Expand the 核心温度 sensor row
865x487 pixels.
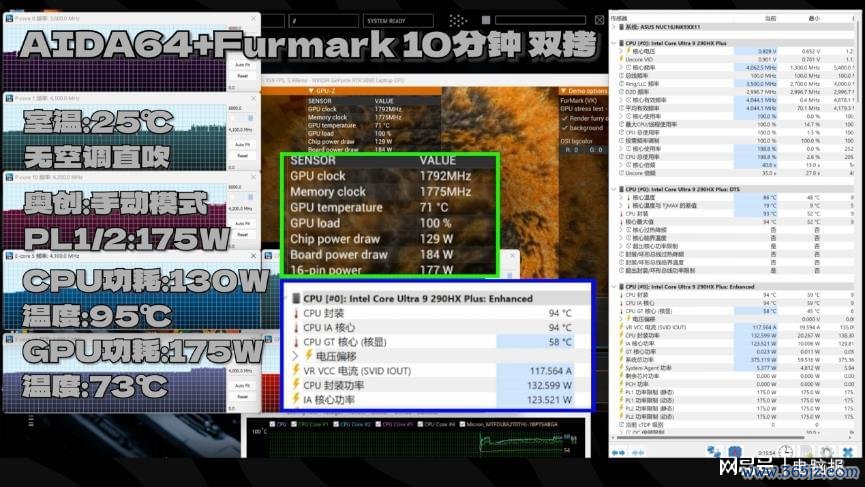(621, 197)
